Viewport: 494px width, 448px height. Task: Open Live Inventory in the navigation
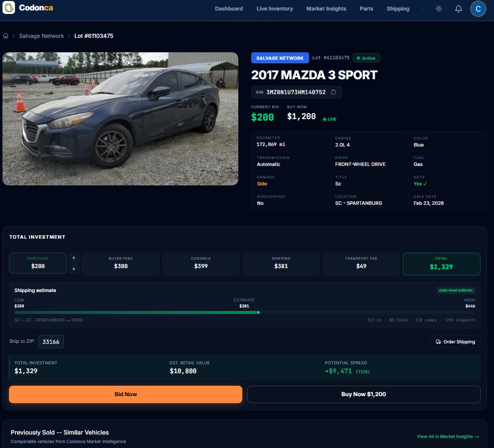pos(274,8)
